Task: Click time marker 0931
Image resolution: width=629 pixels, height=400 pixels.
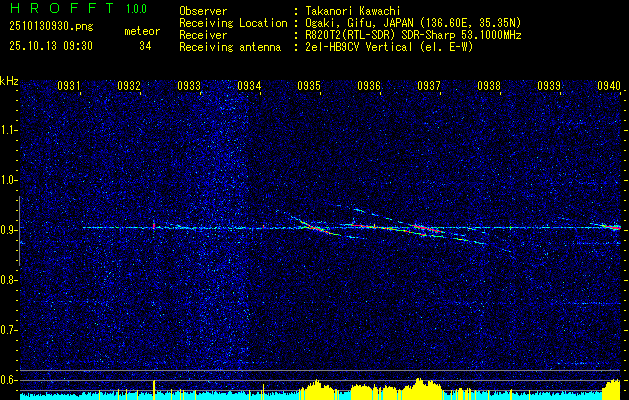Action: coord(69,86)
